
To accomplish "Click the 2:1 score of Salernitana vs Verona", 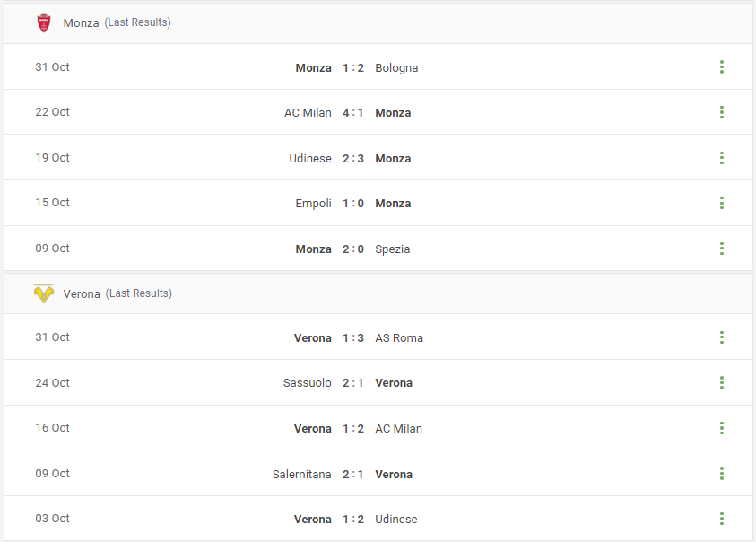I will [353, 474].
